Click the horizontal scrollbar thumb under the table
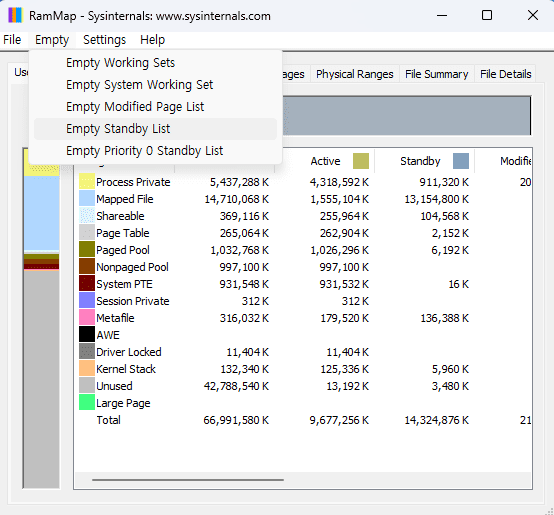The height and width of the screenshot is (515, 554). point(188,480)
